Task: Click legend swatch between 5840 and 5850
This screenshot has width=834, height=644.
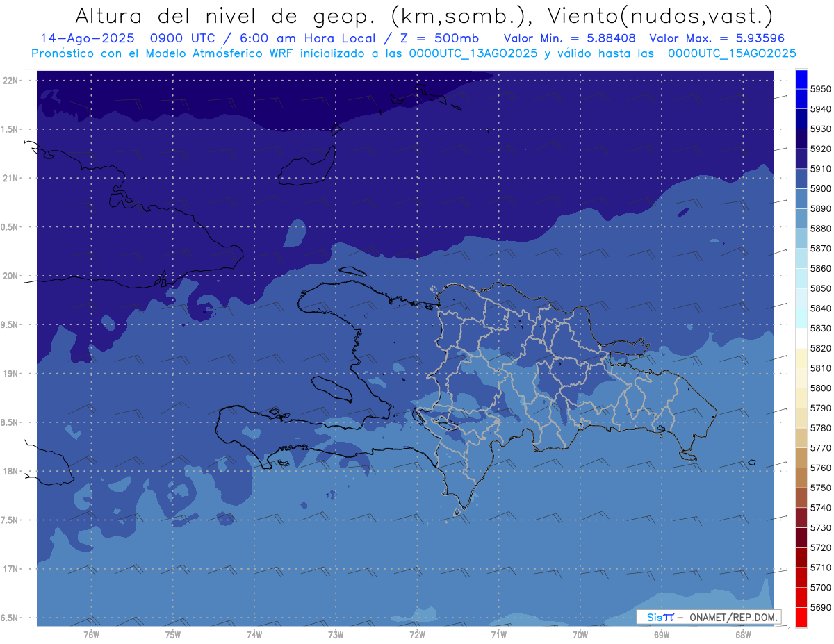Action: (801, 298)
